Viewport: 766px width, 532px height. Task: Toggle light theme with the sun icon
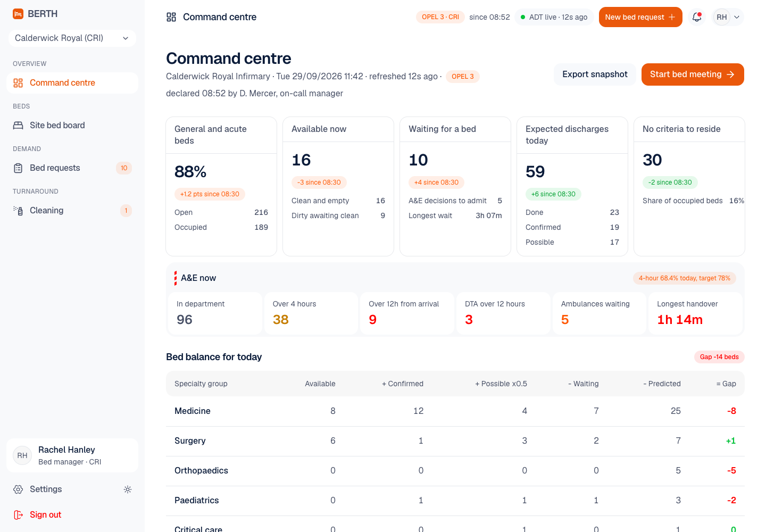(128, 489)
